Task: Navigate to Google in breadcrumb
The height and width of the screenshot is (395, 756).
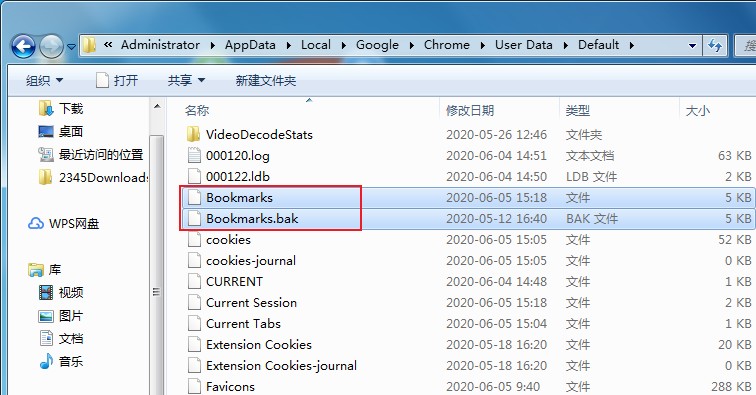Action: coord(377,45)
